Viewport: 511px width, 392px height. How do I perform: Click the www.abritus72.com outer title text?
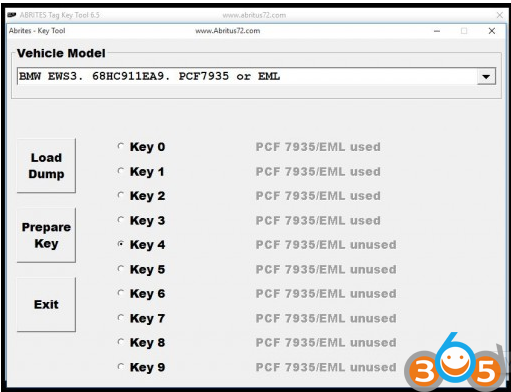(x=254, y=15)
